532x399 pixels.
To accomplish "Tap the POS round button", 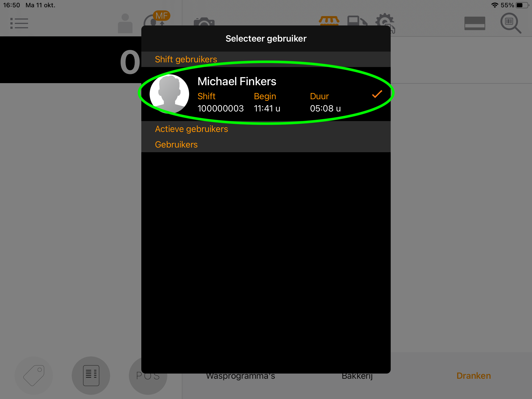I will coord(148,376).
